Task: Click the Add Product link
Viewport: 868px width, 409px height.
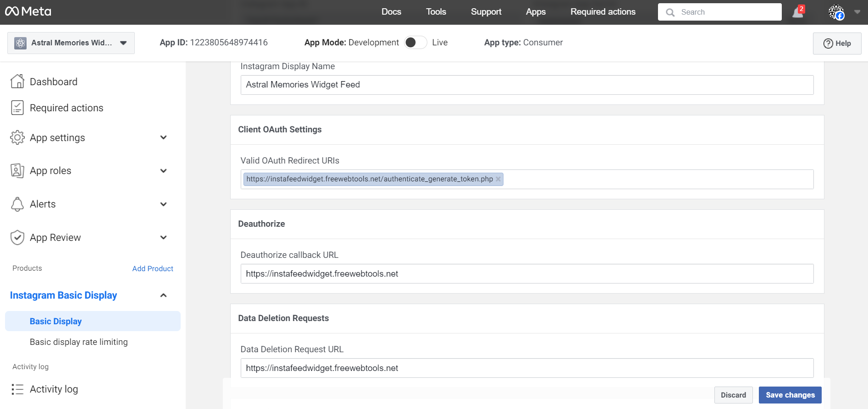Action: pos(153,268)
